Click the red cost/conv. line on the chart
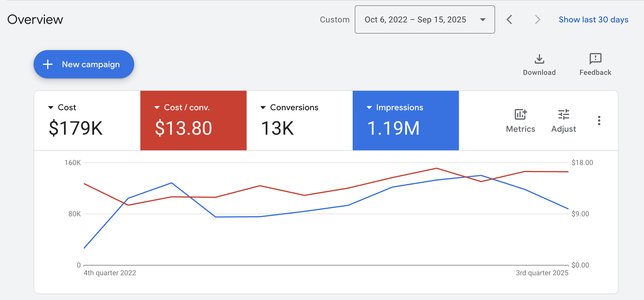The height and width of the screenshot is (300, 644). point(282,190)
